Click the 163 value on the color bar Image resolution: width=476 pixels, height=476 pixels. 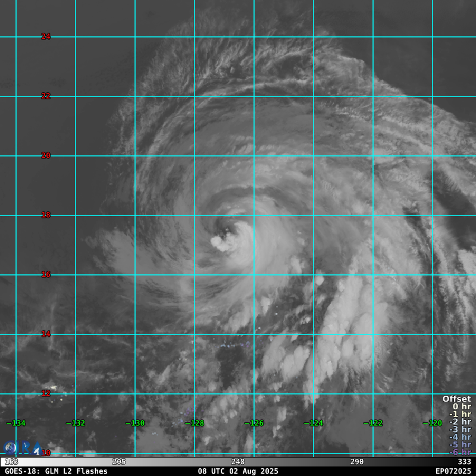coord(11,462)
